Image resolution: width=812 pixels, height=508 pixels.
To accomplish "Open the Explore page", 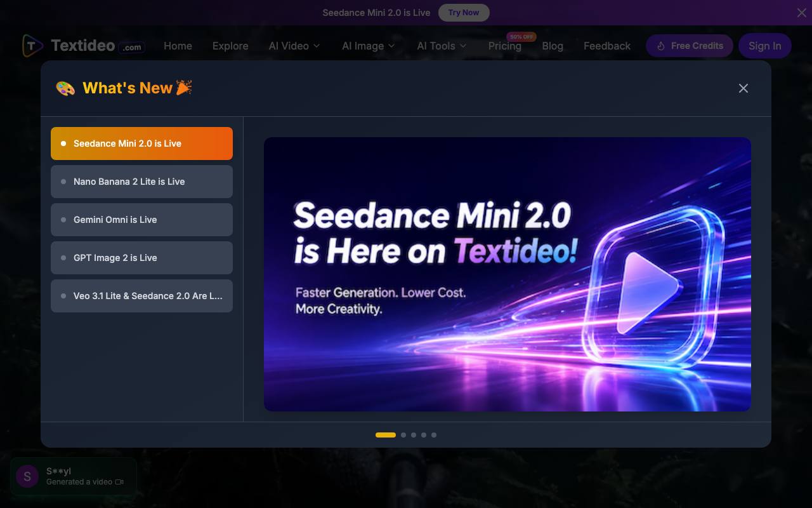I will coord(230,46).
